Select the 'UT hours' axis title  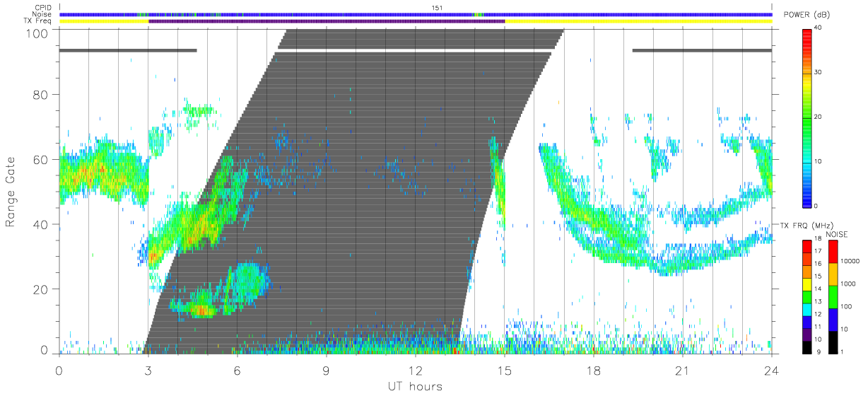coord(415,386)
